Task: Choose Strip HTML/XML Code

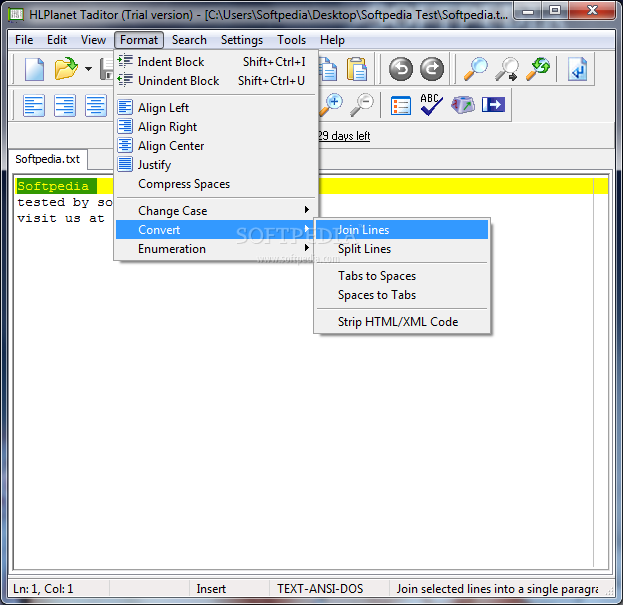Action: [x=402, y=321]
